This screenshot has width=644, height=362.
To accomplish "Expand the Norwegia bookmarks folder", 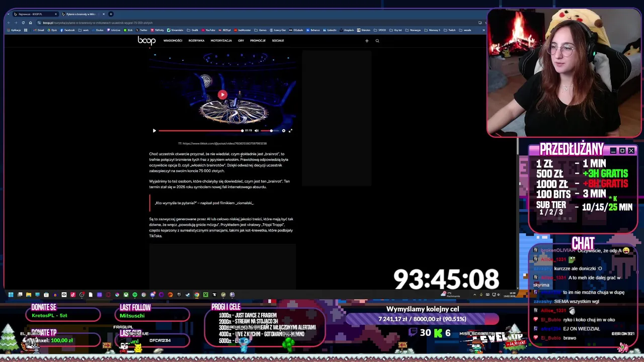I will click(x=413, y=30).
